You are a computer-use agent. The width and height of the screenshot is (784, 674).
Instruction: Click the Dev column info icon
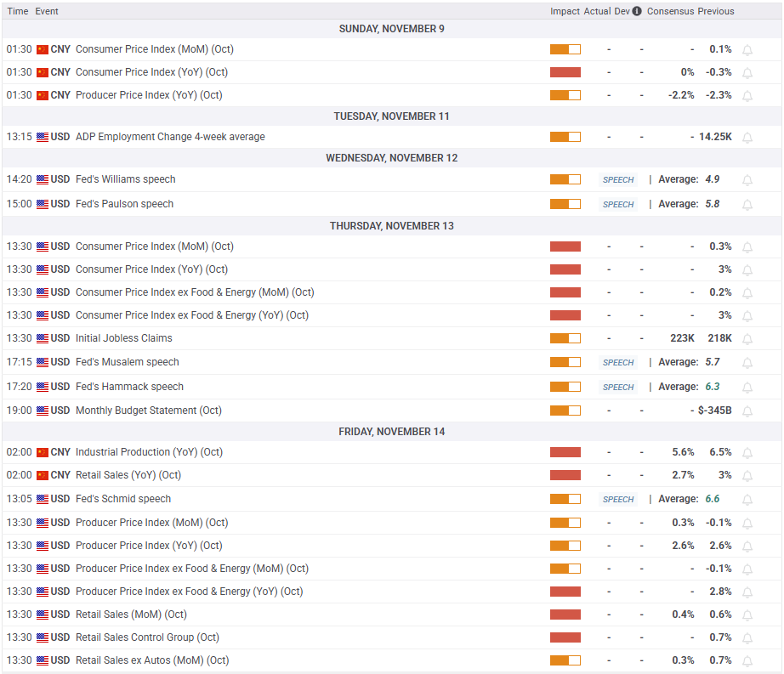pyautogui.click(x=637, y=12)
